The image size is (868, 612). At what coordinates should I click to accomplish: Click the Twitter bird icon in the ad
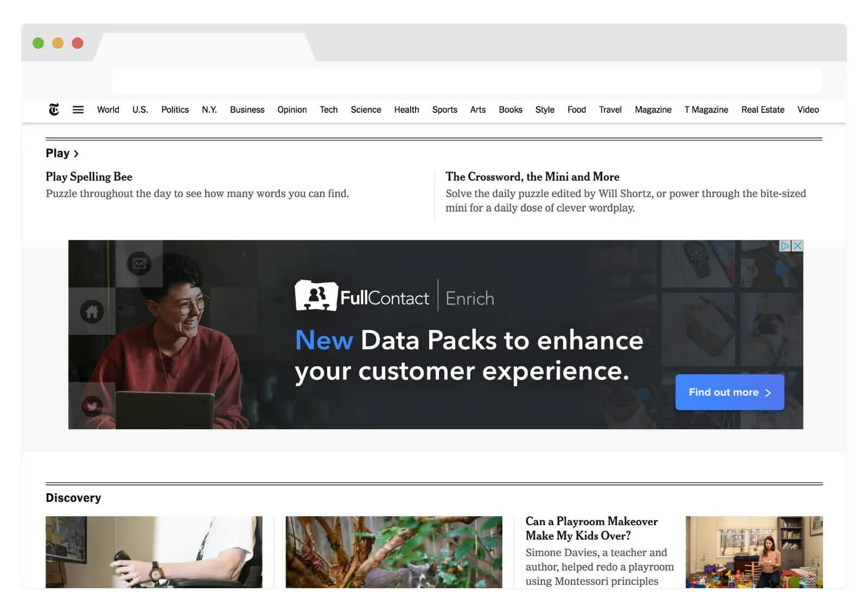92,406
